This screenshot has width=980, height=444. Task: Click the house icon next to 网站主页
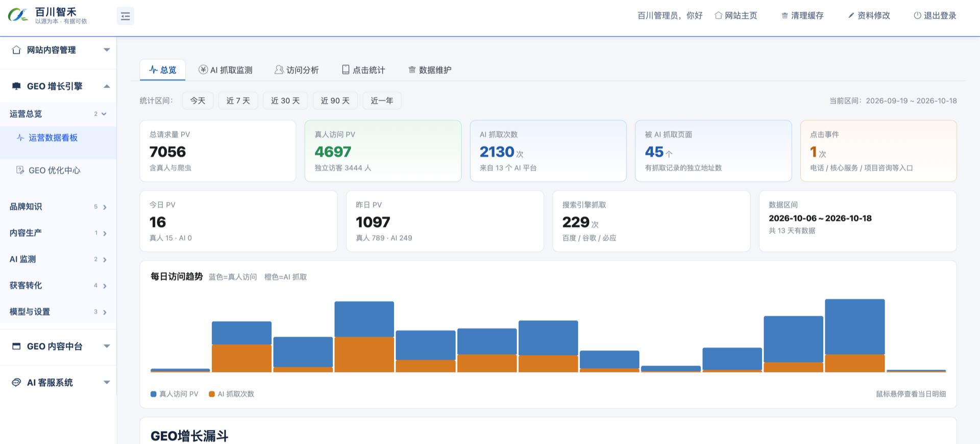(x=718, y=15)
